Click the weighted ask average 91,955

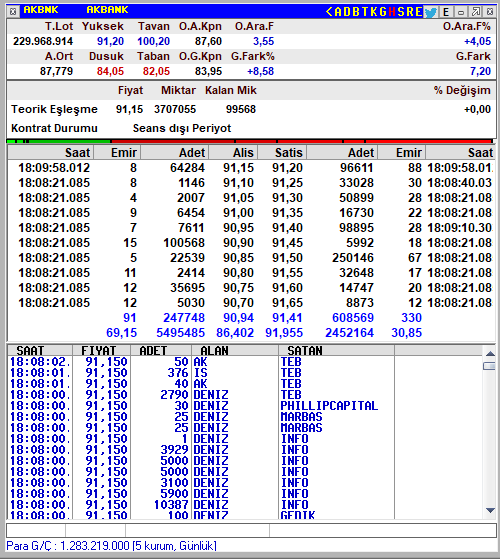tap(284, 333)
